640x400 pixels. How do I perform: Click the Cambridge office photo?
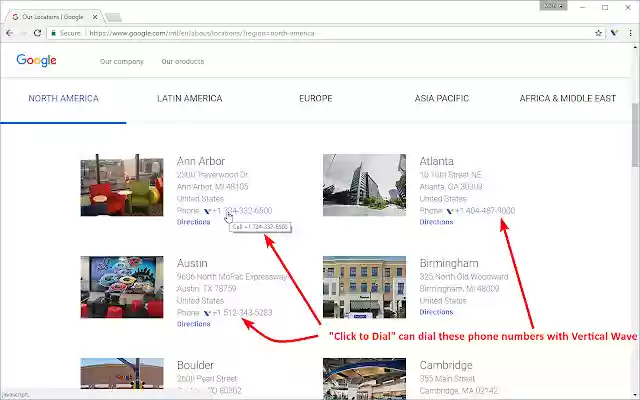coord(364,378)
